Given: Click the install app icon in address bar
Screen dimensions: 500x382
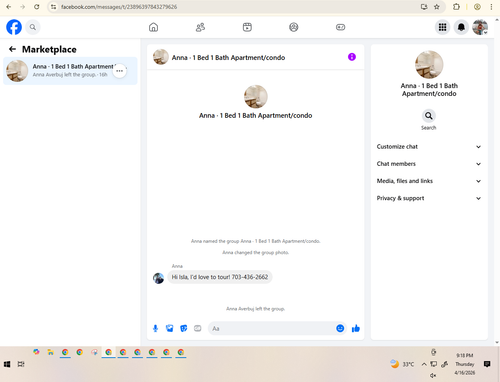Looking at the screenshot, I should [x=424, y=7].
